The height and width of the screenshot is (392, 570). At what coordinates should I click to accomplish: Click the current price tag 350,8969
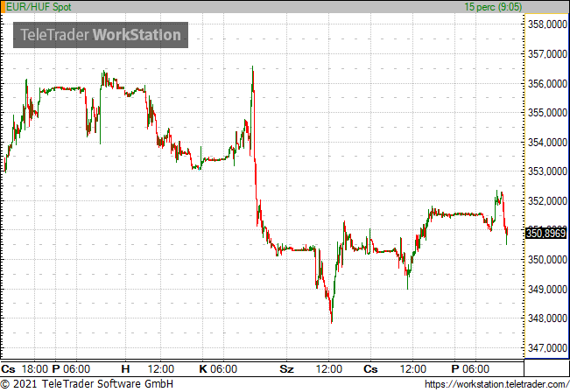(546, 233)
